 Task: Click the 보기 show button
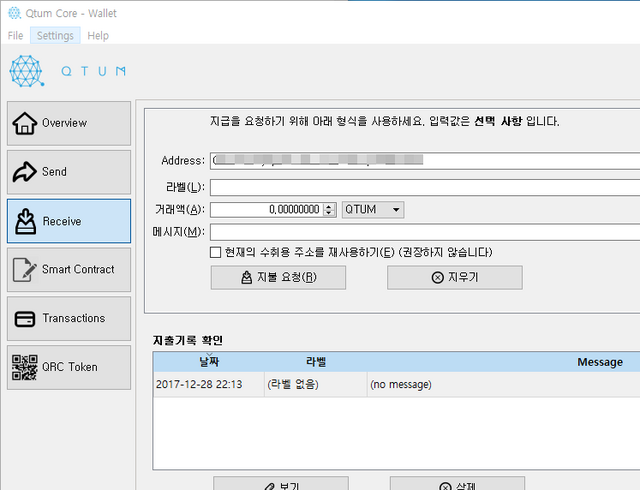(281, 484)
